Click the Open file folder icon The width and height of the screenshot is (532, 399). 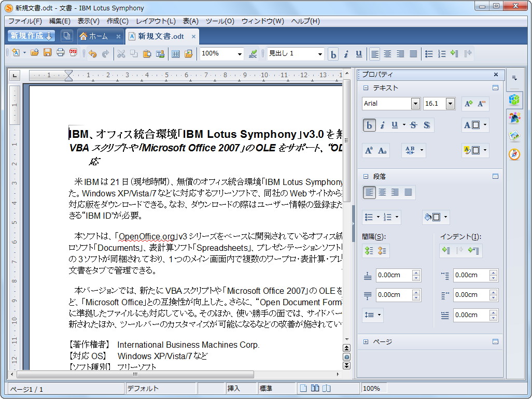(35, 53)
